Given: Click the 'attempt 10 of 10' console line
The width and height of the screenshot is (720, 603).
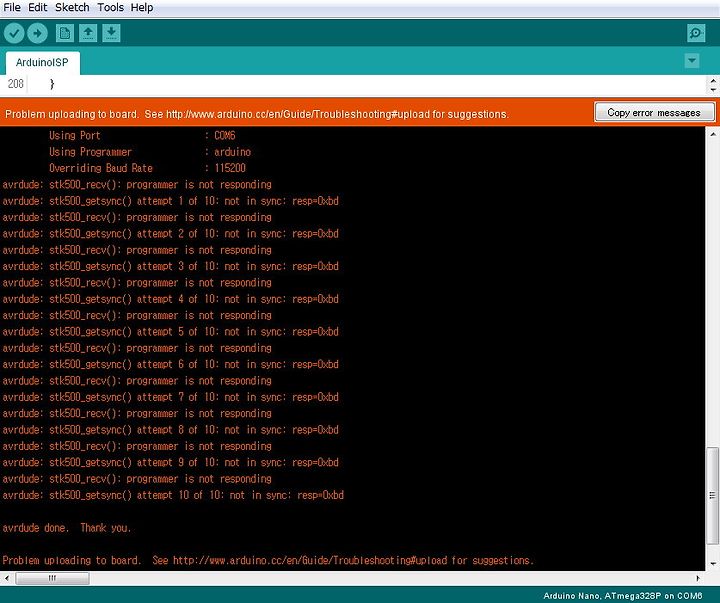Looking at the screenshot, I should [x=173, y=495].
